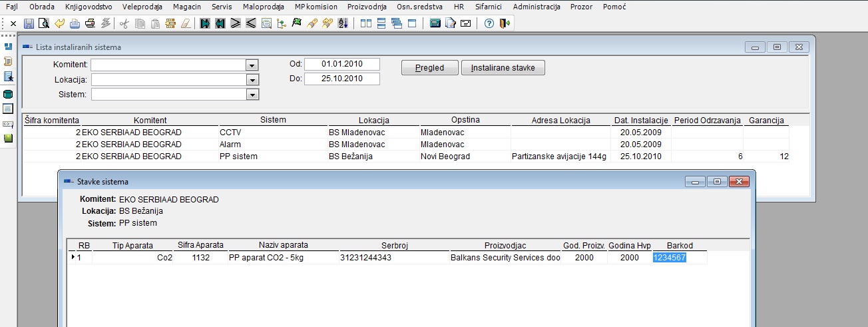The height and width of the screenshot is (327, 868).
Task: Expand the Lokacija dropdown
Action: (x=252, y=80)
